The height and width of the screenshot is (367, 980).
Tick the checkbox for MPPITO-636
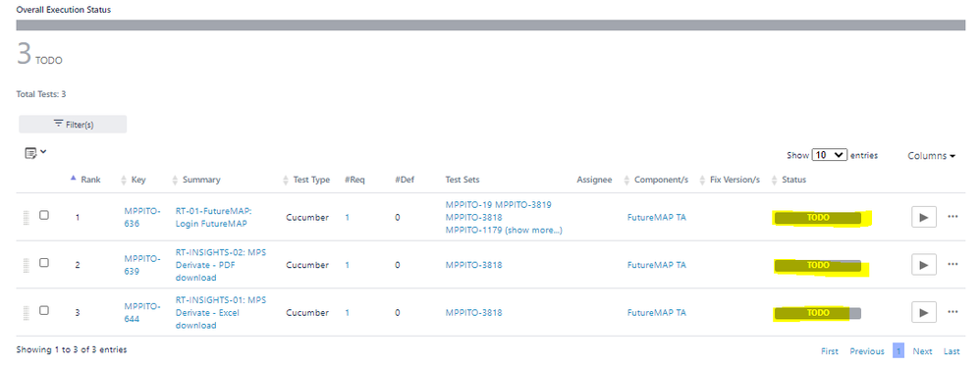coord(44,215)
